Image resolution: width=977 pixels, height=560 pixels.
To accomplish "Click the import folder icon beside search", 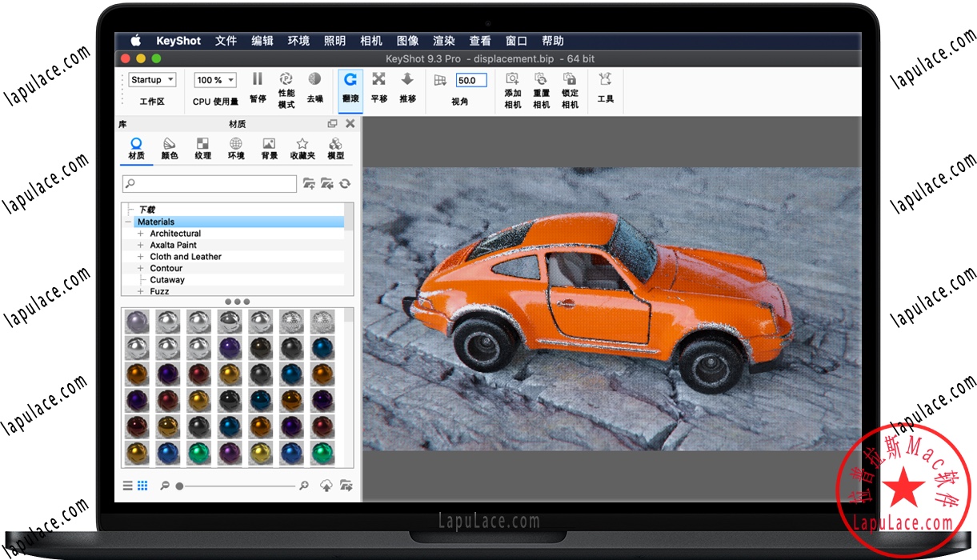I will click(x=327, y=184).
